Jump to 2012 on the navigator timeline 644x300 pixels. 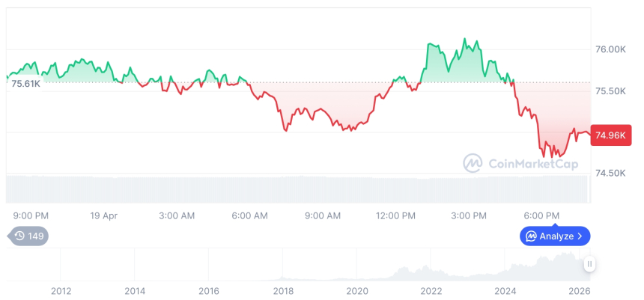pos(61,291)
